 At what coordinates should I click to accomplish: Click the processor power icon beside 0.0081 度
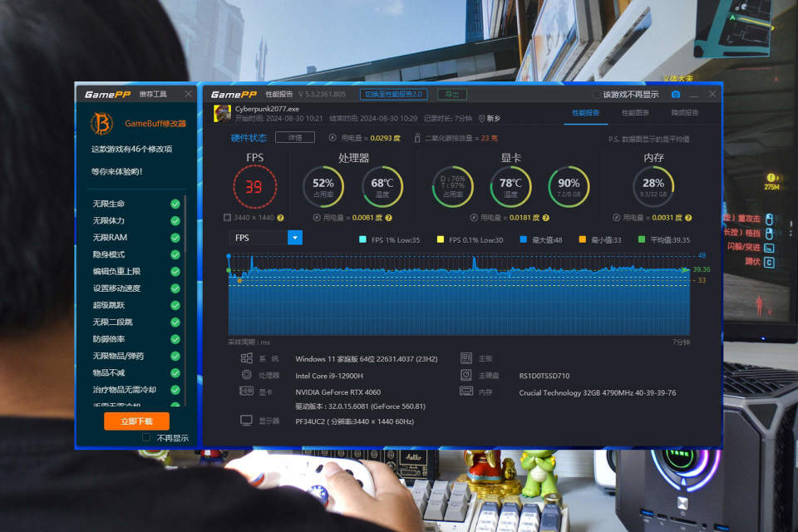317,218
